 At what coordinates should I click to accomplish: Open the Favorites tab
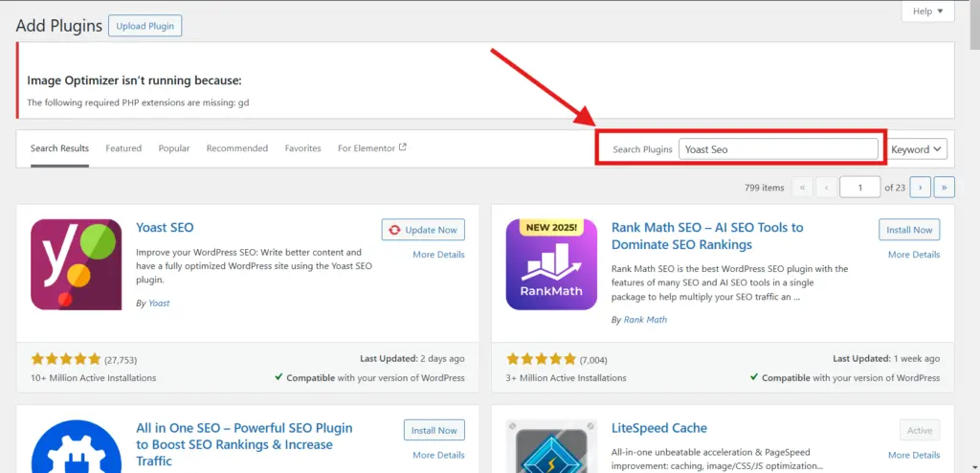(302, 148)
